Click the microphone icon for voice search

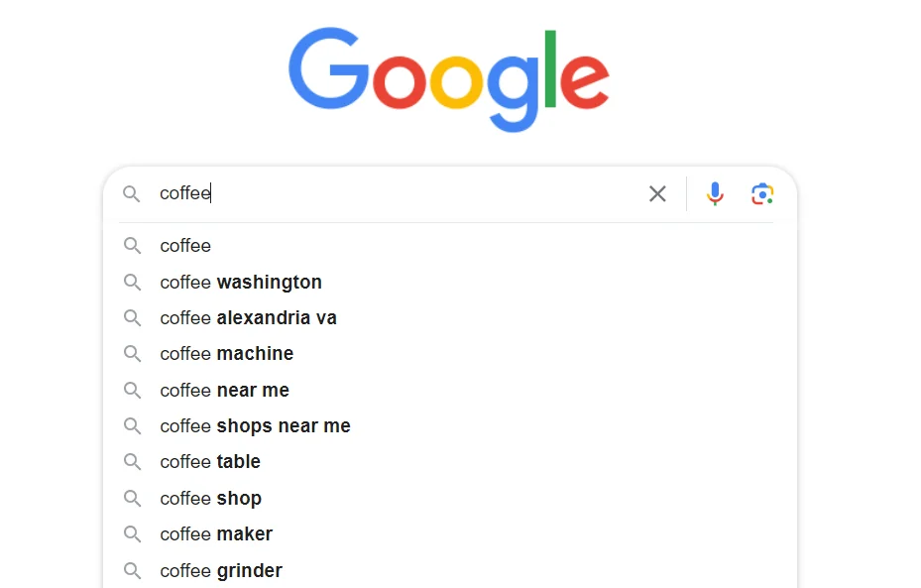(715, 193)
